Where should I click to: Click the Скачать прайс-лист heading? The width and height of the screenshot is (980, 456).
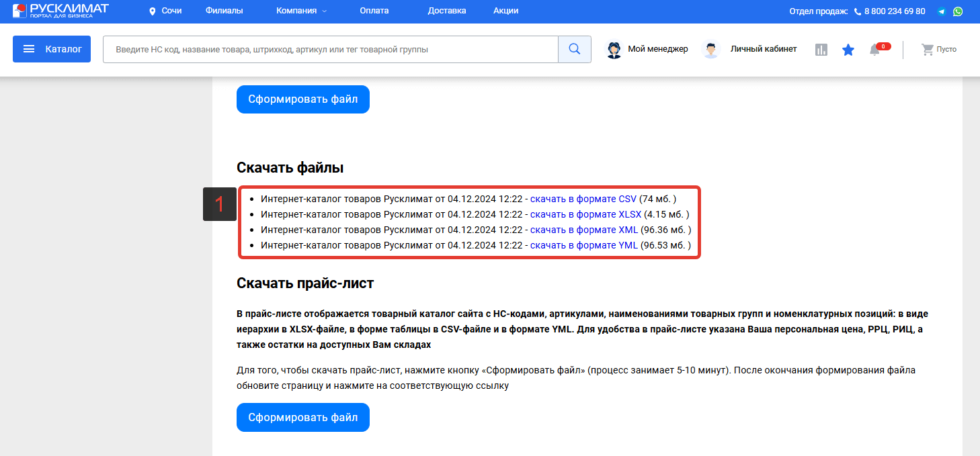click(305, 283)
